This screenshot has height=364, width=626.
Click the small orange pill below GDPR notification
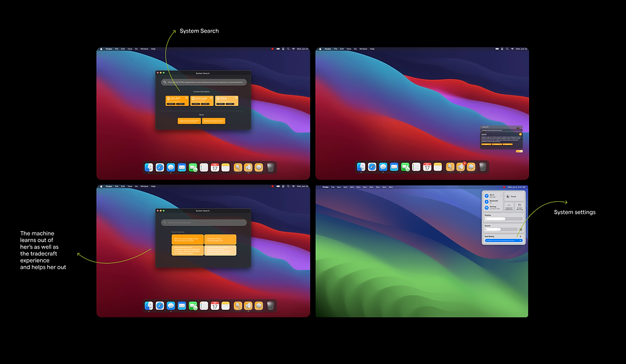pos(519,151)
